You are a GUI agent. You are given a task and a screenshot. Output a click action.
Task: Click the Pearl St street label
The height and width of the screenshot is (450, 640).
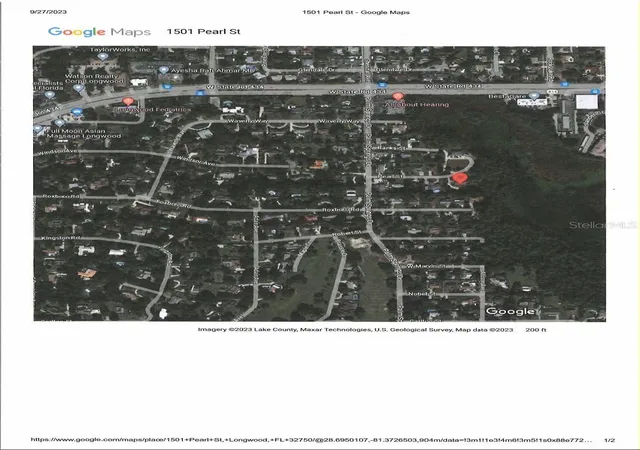tap(391, 176)
